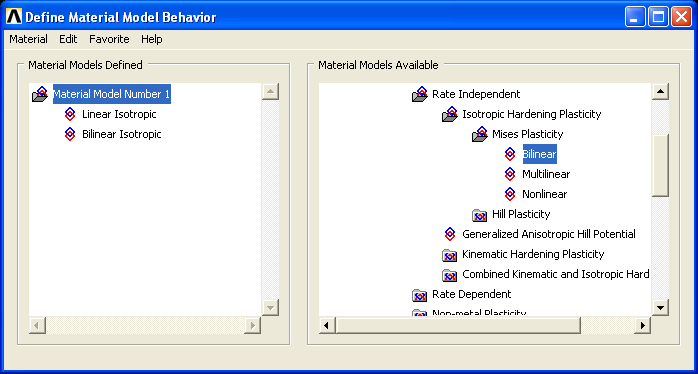The height and width of the screenshot is (374, 698).
Task: Click Material Model Number 1 folder icon
Action: coord(41,94)
